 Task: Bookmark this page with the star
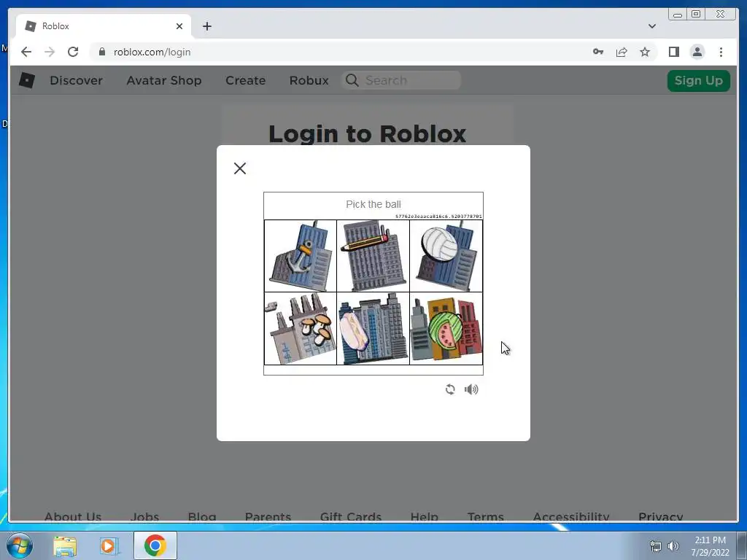(645, 52)
